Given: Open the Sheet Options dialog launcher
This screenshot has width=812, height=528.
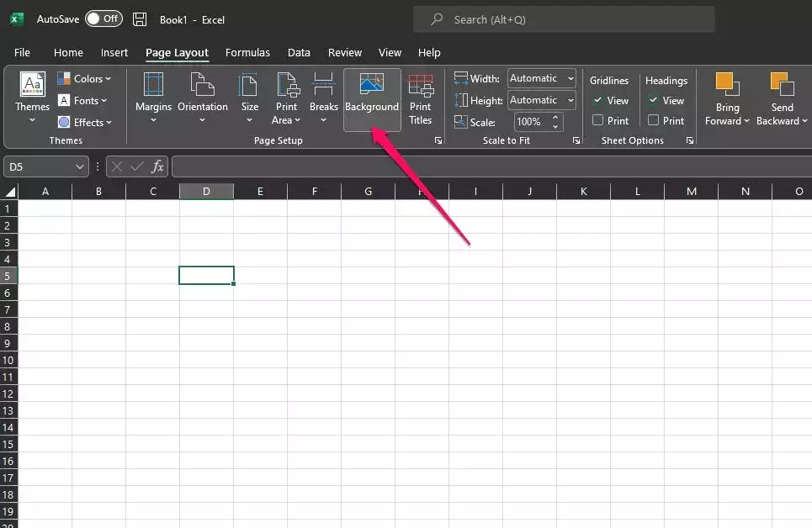Looking at the screenshot, I should (x=690, y=140).
